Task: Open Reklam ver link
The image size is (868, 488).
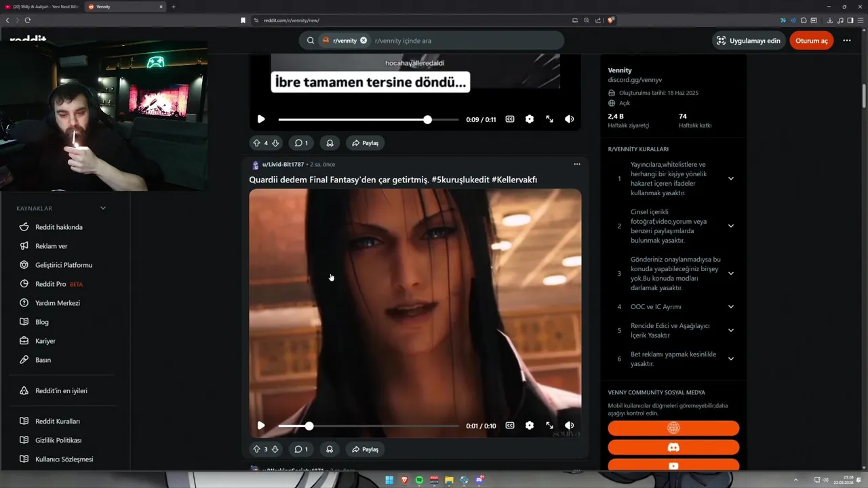Action: point(52,246)
